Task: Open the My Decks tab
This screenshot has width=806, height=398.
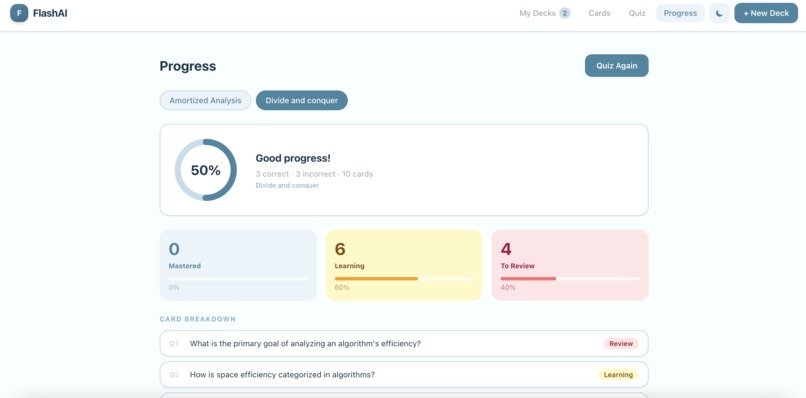Action: coord(544,13)
